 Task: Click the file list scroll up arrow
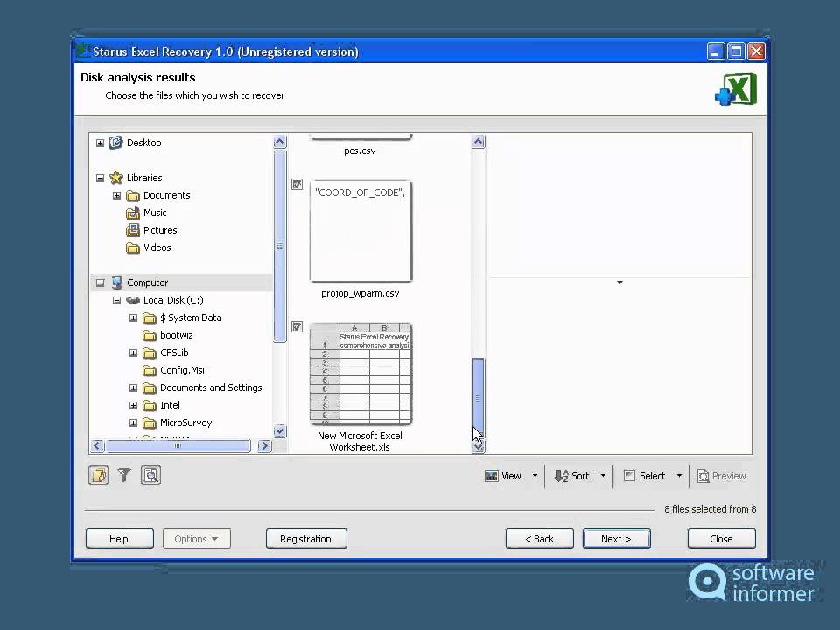pos(479,142)
